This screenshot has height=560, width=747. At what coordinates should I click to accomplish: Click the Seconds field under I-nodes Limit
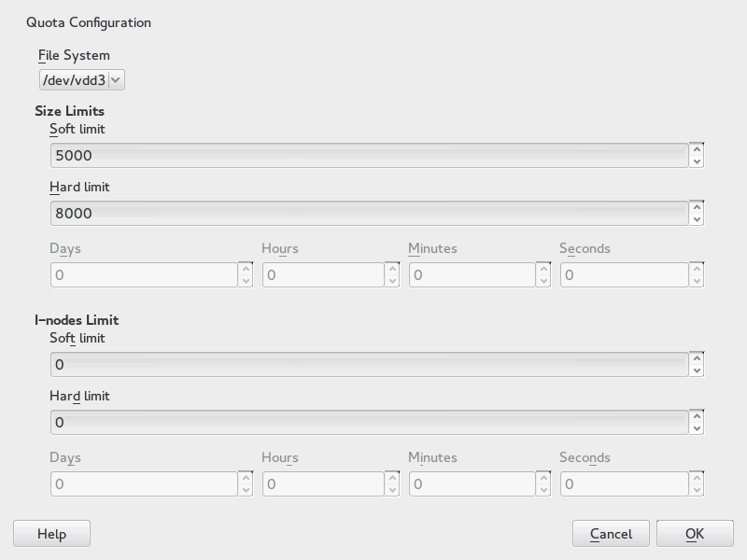(624, 483)
